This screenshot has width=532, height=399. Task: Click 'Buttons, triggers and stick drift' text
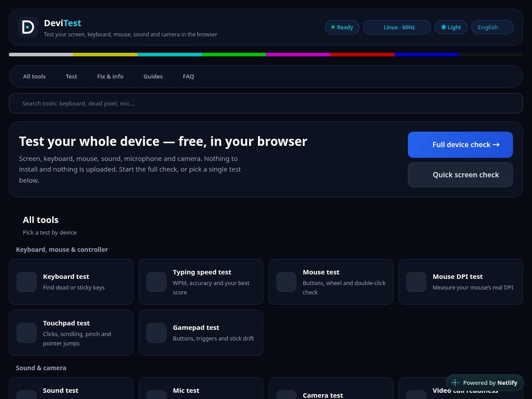213,338
